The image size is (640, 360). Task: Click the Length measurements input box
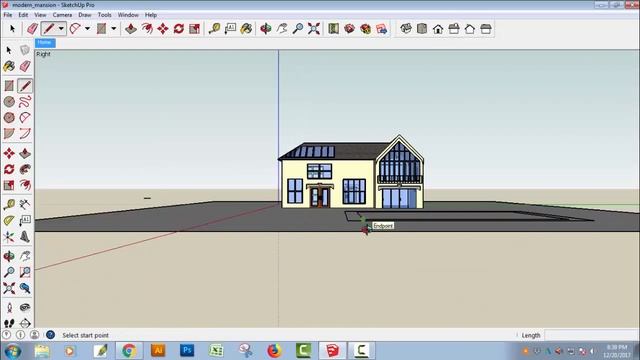(591, 335)
